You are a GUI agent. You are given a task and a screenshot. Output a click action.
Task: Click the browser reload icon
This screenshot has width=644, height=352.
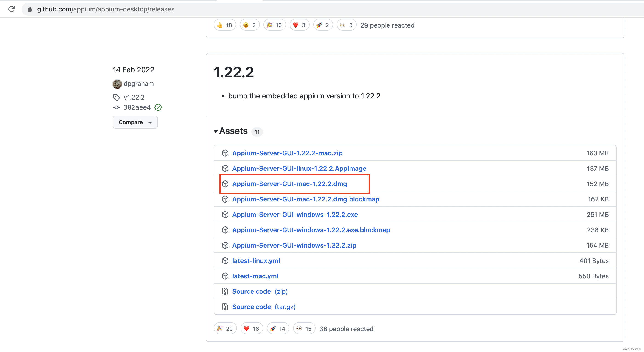[11, 9]
